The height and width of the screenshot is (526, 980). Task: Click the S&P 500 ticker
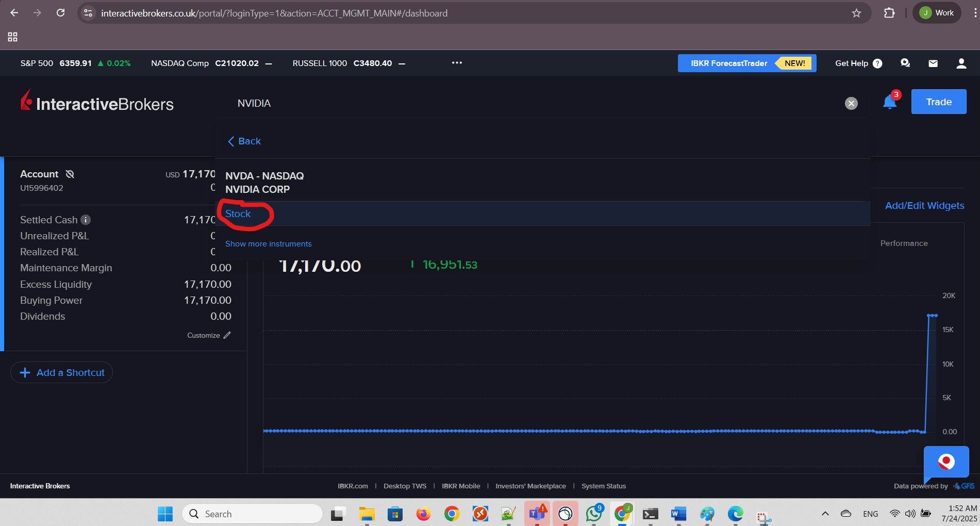pos(75,63)
